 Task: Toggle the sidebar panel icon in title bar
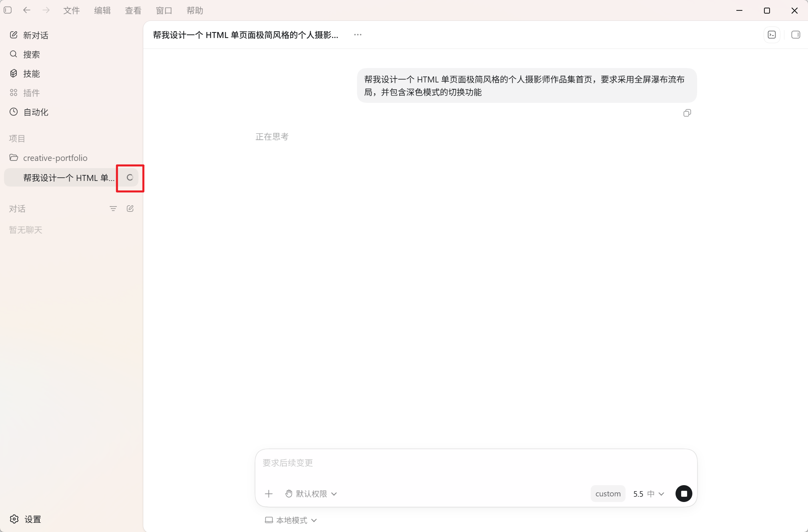click(x=8, y=10)
